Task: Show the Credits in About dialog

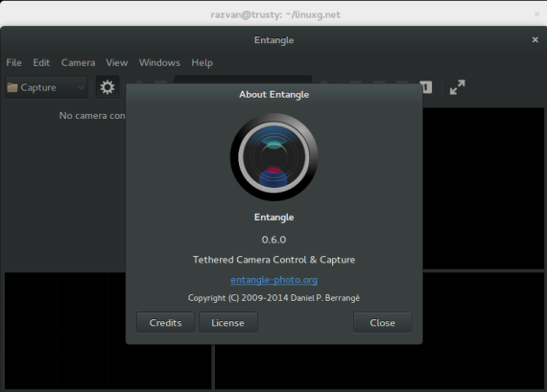Action: (165, 322)
